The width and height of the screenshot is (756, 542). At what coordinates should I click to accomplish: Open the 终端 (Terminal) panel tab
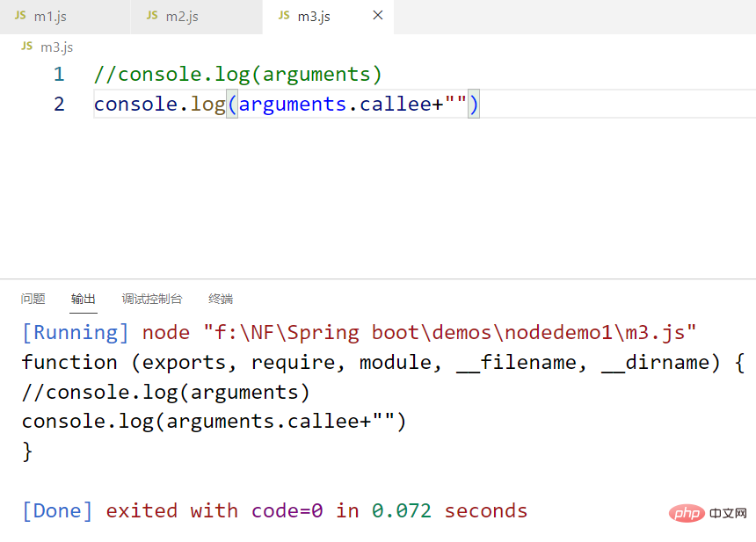pos(221,299)
